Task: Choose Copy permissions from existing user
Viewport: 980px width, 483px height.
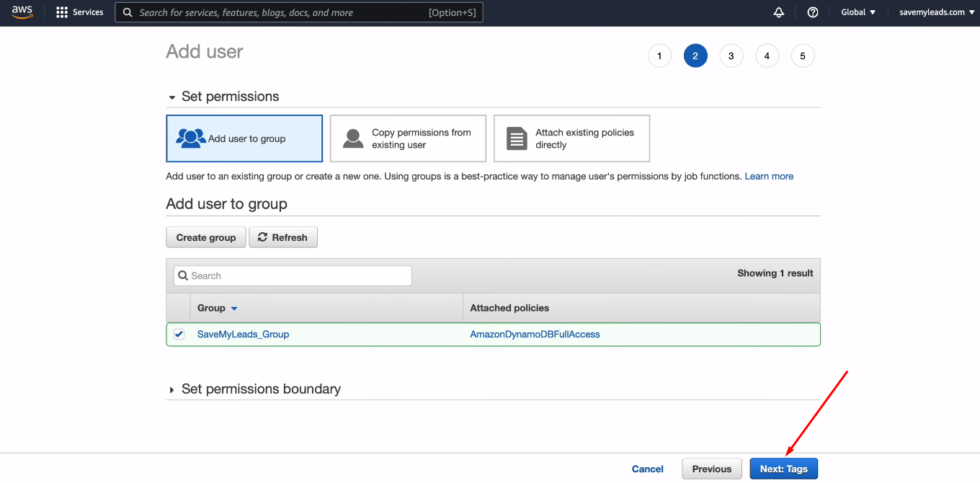Action: click(408, 138)
